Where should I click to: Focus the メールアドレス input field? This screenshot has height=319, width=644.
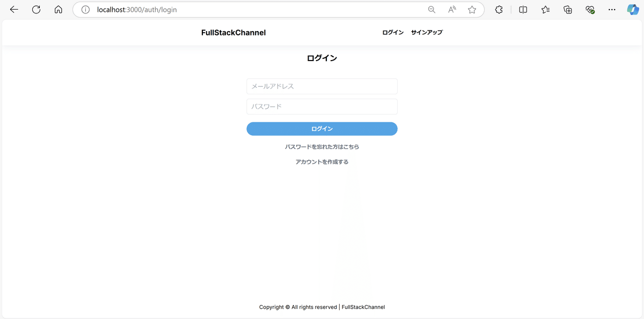[x=322, y=86]
